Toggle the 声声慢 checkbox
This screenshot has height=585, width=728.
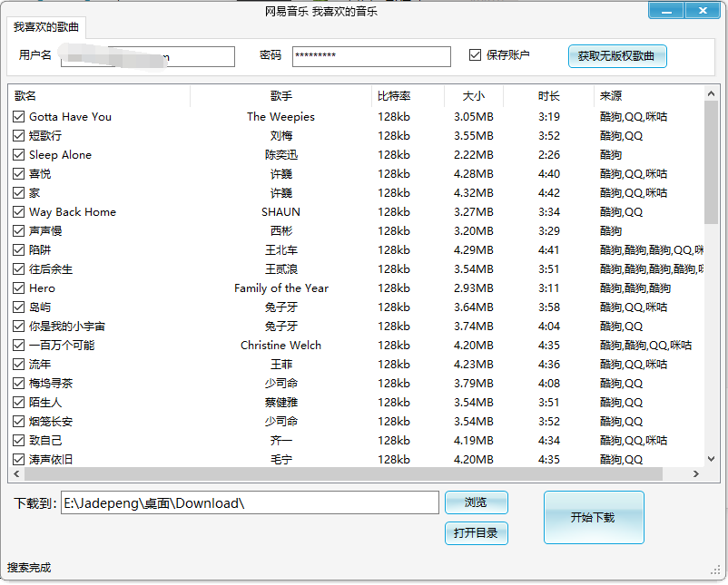[x=18, y=230]
